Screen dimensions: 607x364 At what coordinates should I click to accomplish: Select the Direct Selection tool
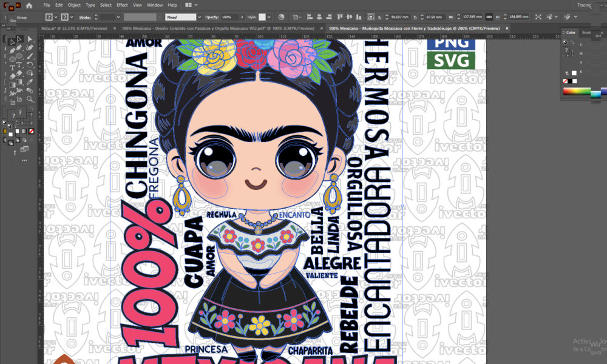tap(19, 39)
